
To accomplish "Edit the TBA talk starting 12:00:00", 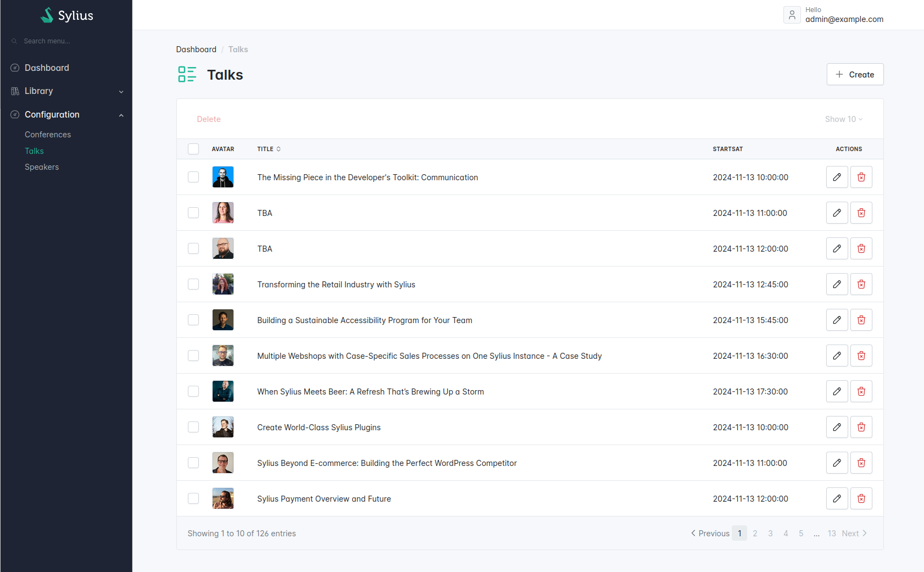I will coord(837,248).
